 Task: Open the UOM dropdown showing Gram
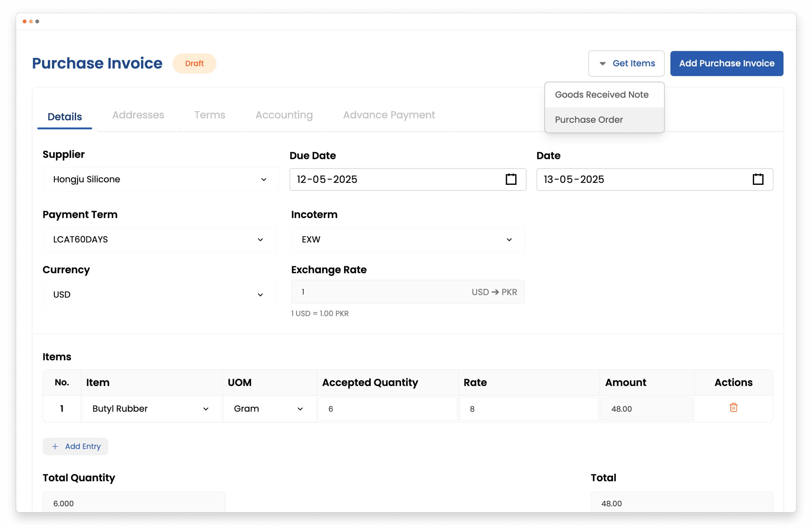[x=300, y=409]
